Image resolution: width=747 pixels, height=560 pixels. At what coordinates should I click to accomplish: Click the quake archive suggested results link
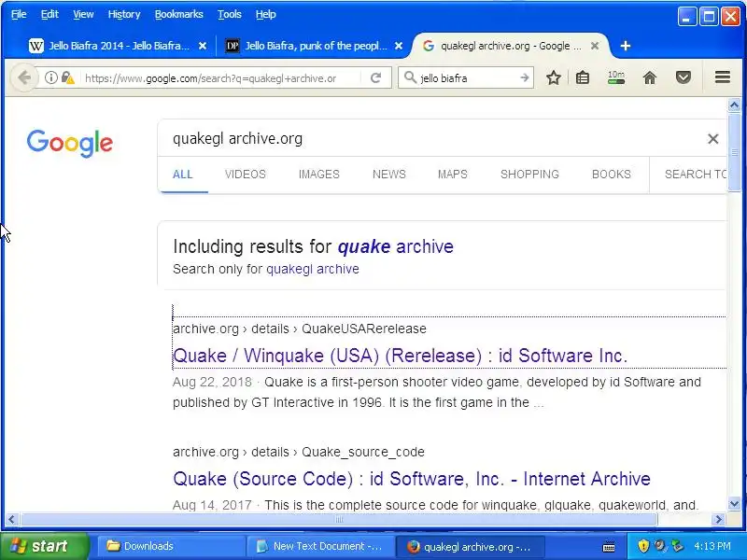coord(395,246)
